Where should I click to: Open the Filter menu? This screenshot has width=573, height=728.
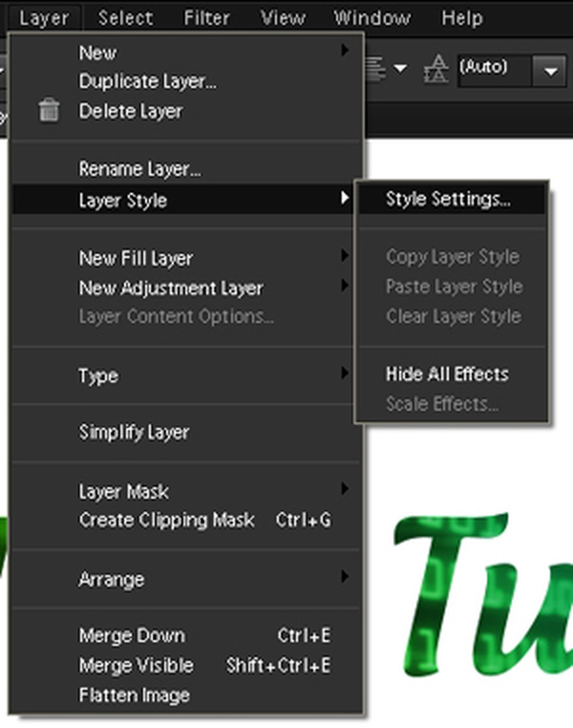tap(207, 18)
